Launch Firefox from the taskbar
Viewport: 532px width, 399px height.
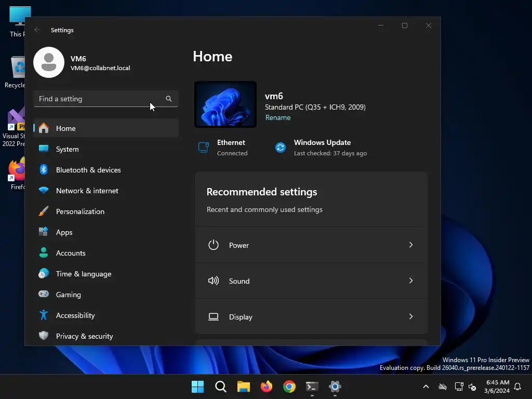click(267, 387)
